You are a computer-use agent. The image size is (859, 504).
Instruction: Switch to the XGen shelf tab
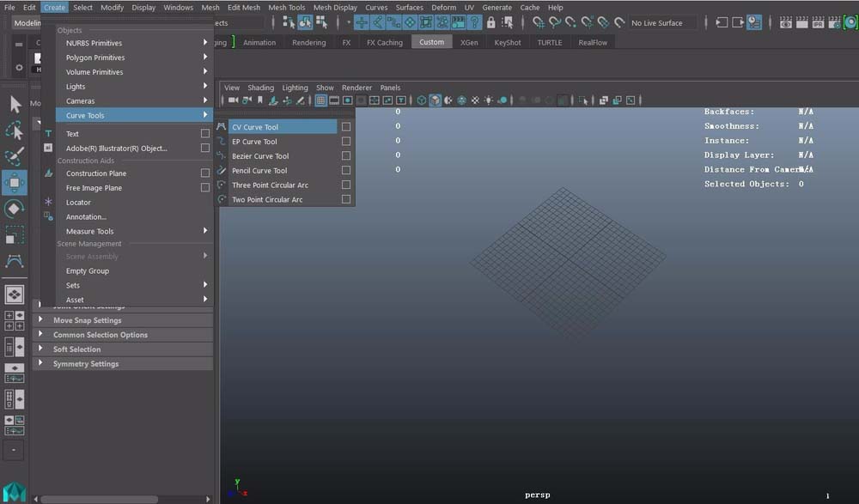469,42
